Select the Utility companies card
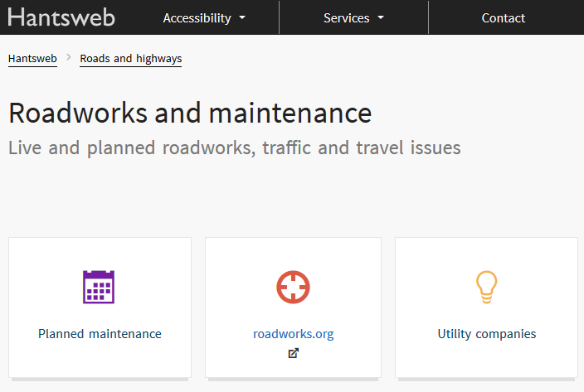 (x=486, y=308)
